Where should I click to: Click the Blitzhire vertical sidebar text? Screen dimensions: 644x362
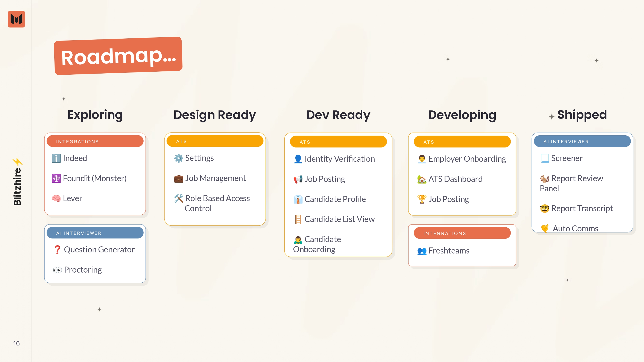click(17, 187)
